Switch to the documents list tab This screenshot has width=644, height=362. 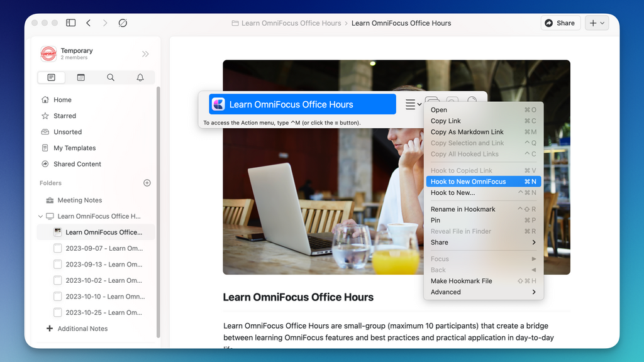52,77
